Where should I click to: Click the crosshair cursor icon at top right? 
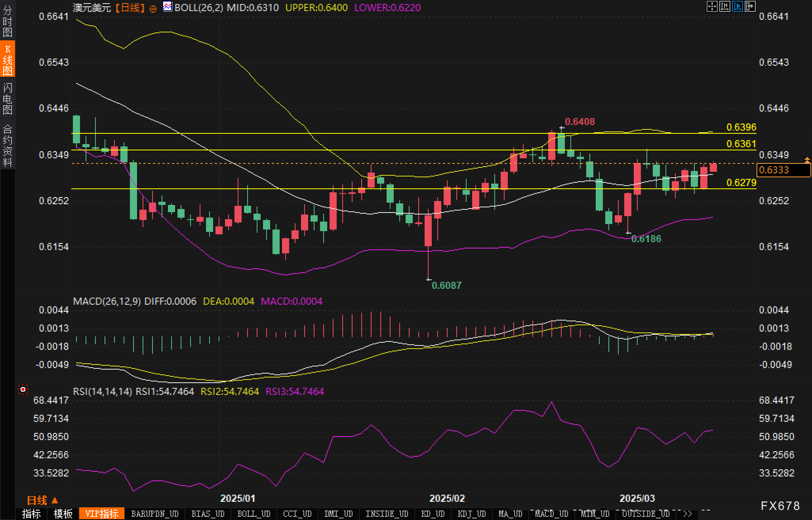pos(712,6)
